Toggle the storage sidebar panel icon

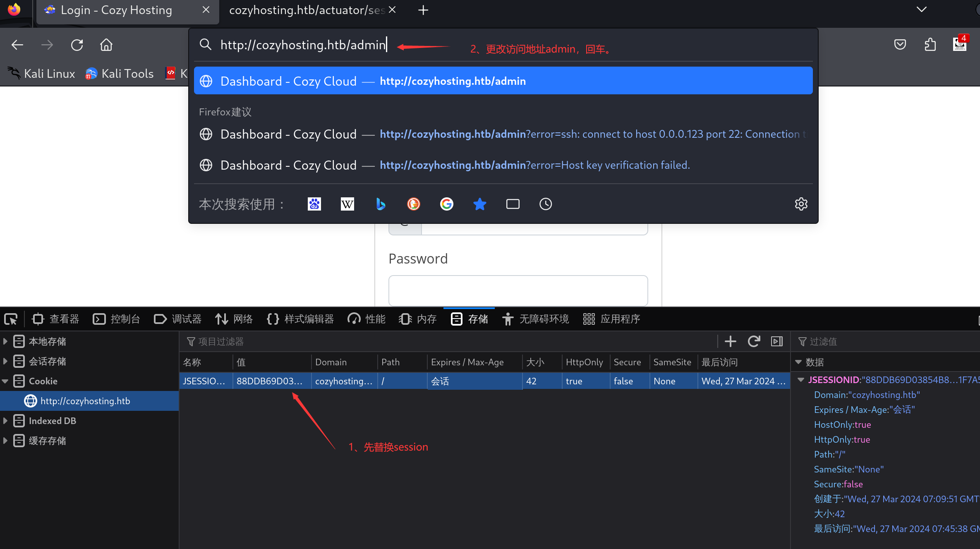click(777, 341)
